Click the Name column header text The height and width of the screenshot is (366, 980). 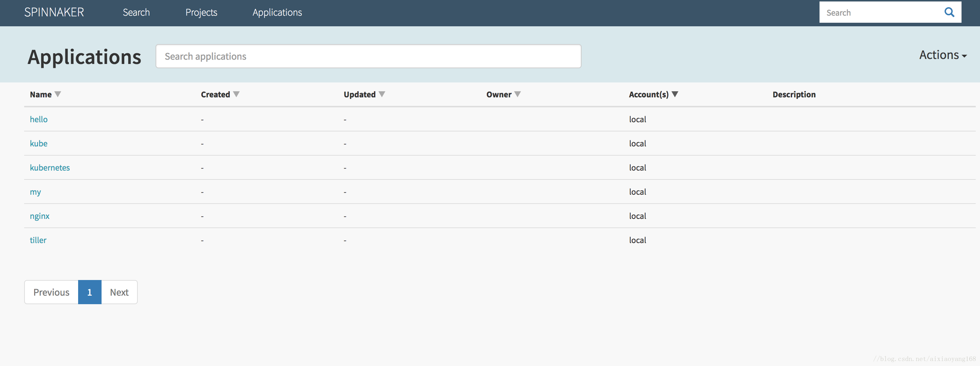[41, 95]
